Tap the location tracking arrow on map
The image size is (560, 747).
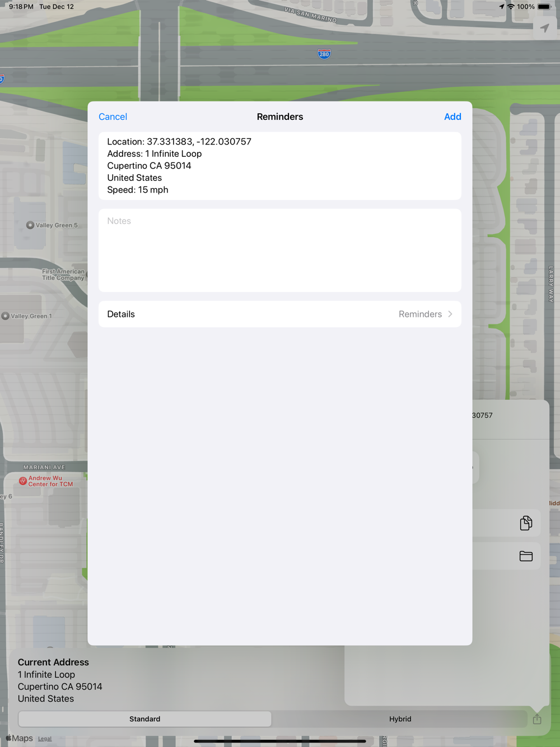pyautogui.click(x=545, y=28)
